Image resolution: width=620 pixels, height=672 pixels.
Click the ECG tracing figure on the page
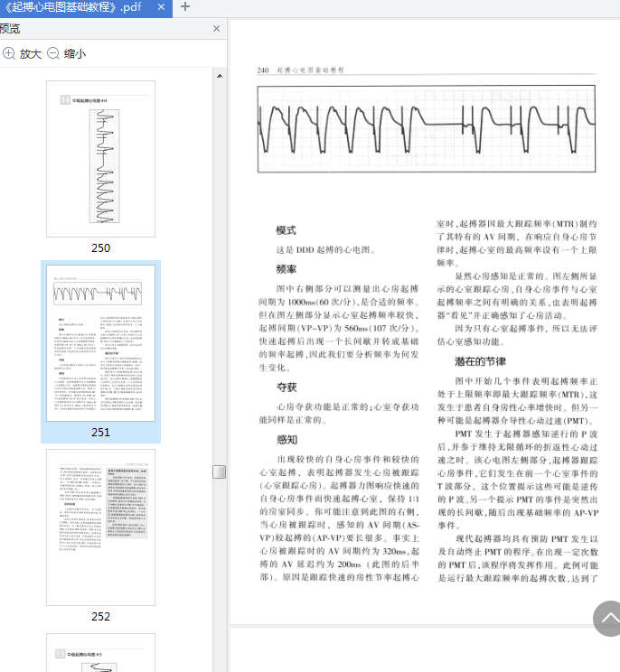pyautogui.click(x=427, y=129)
